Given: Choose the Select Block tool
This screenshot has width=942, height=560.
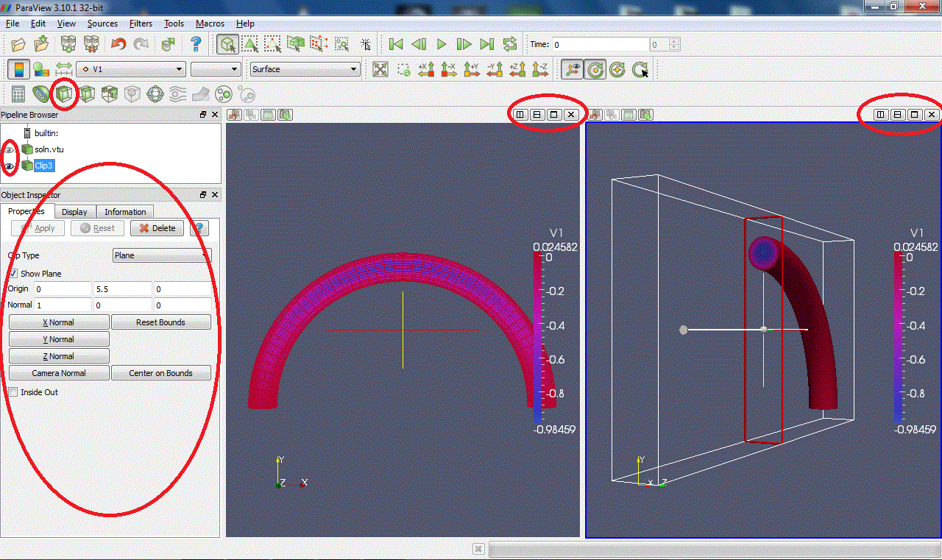Looking at the screenshot, I should coord(341,44).
